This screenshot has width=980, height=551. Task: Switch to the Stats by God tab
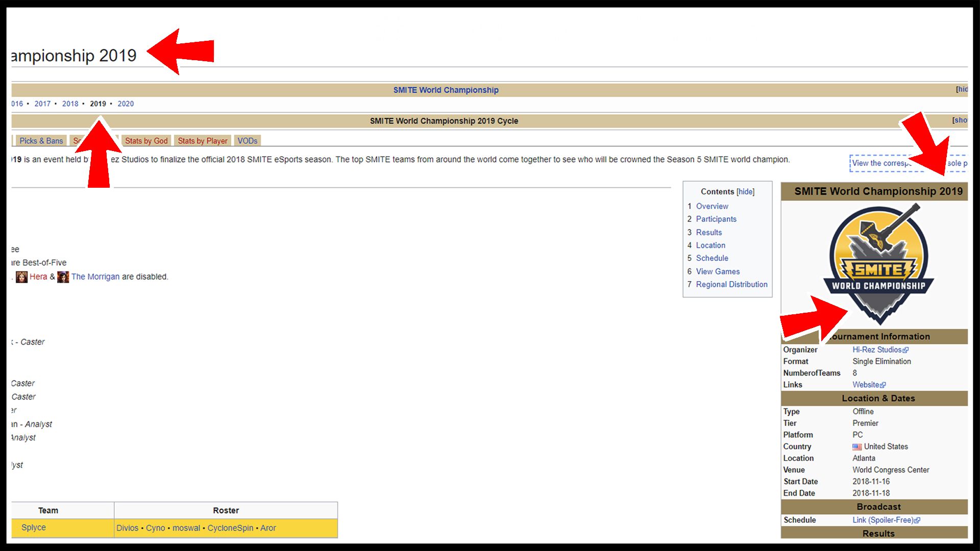[x=146, y=141]
